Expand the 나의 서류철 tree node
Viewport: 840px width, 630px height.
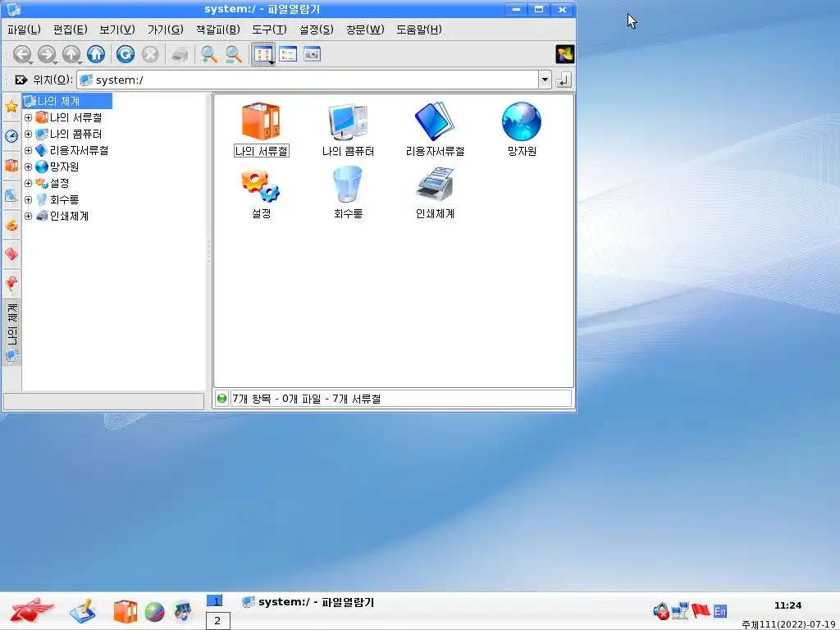[29, 117]
